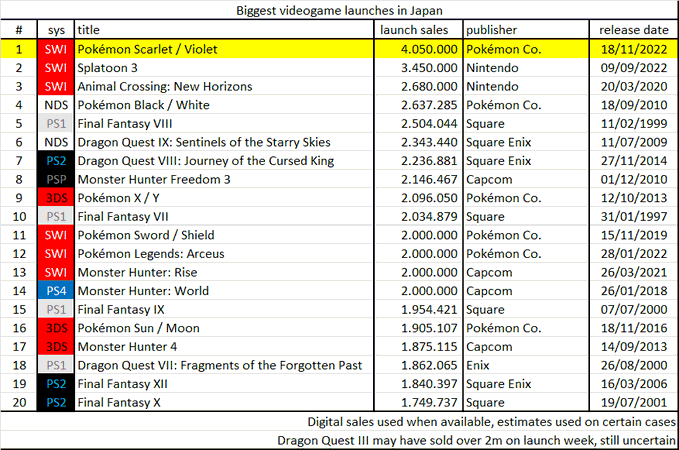Click 'Dragon Quest IX: Sentinels of the Starry Skies'
The height and width of the screenshot is (450, 679).
pos(204,142)
